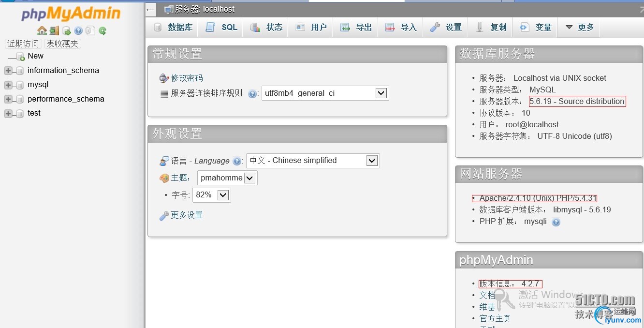
Task: Click the blue phpMyAdmin documentation help icon
Action: click(x=78, y=31)
